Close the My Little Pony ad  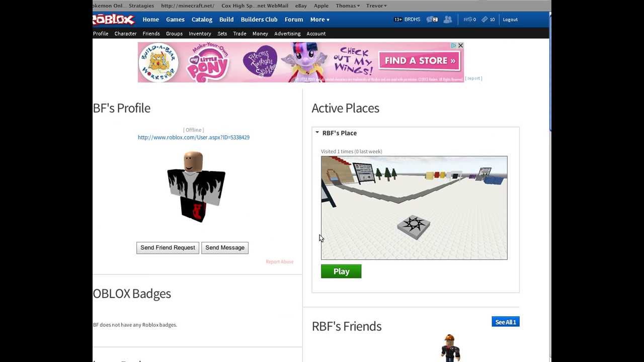[x=460, y=45]
